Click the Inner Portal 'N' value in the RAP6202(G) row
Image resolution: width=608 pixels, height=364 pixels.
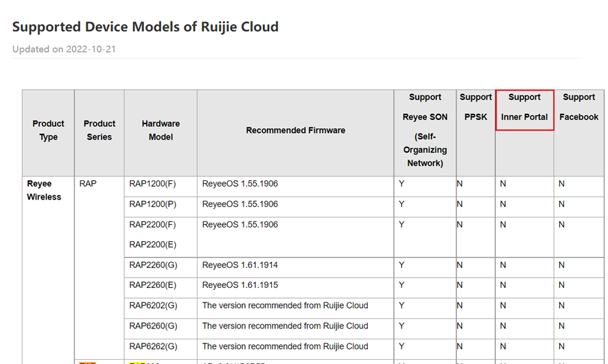[x=503, y=306]
